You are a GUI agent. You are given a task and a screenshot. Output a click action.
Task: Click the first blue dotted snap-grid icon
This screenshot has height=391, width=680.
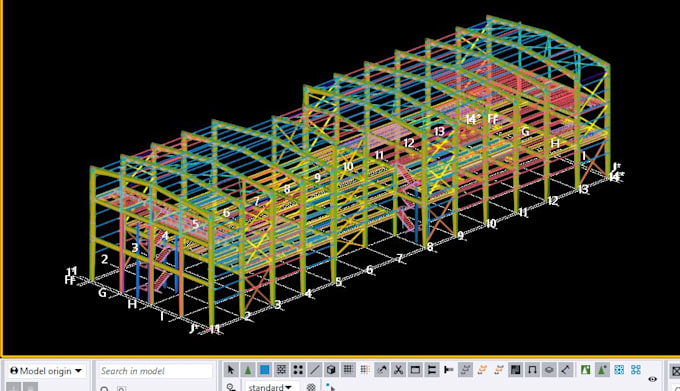coord(619,370)
